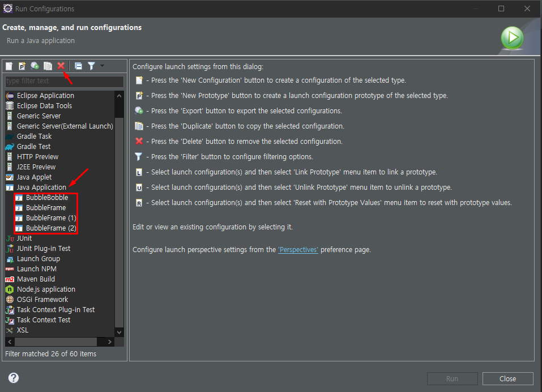This screenshot has width=542, height=392.
Task: Select the OSGi Framework entry
Action: (x=42, y=300)
